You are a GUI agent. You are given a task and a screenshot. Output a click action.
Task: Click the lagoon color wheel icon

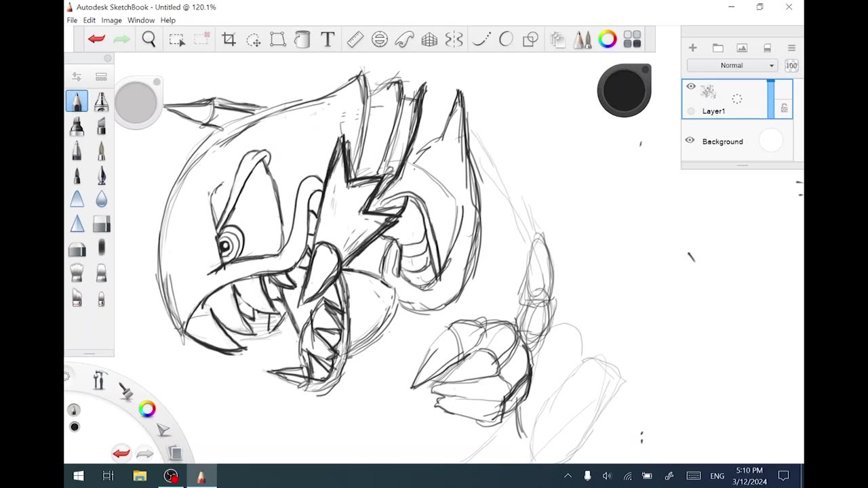coord(147,409)
